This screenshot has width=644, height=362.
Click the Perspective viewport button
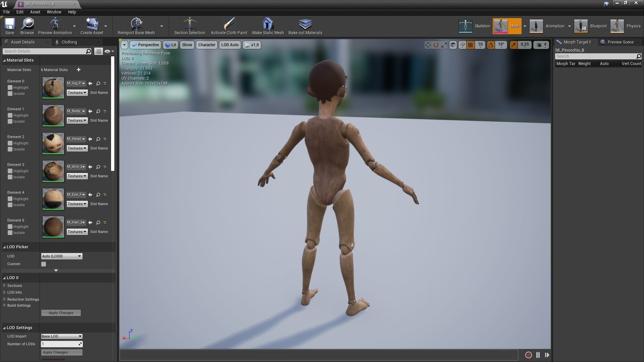tap(145, 45)
